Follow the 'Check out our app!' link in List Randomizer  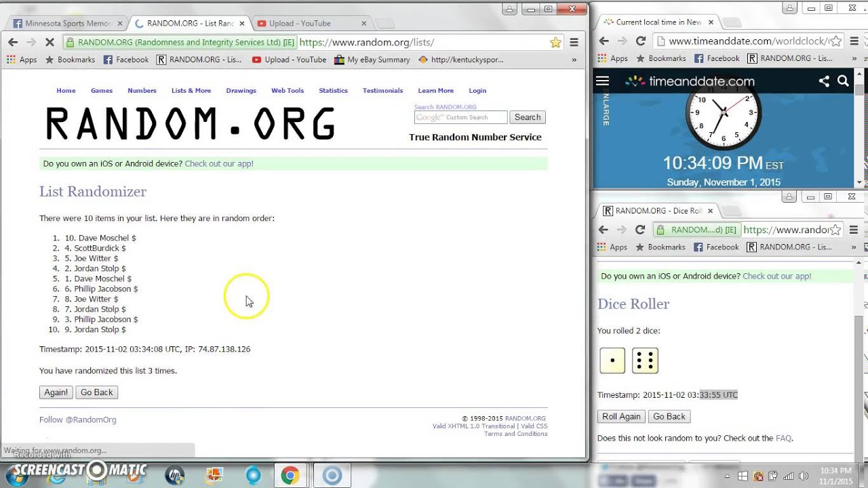click(219, 163)
